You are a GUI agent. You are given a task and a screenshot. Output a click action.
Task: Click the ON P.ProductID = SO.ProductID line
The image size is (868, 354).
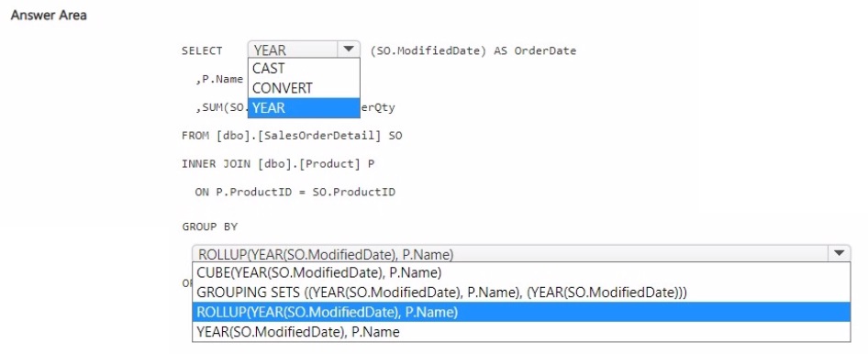pyautogui.click(x=295, y=192)
